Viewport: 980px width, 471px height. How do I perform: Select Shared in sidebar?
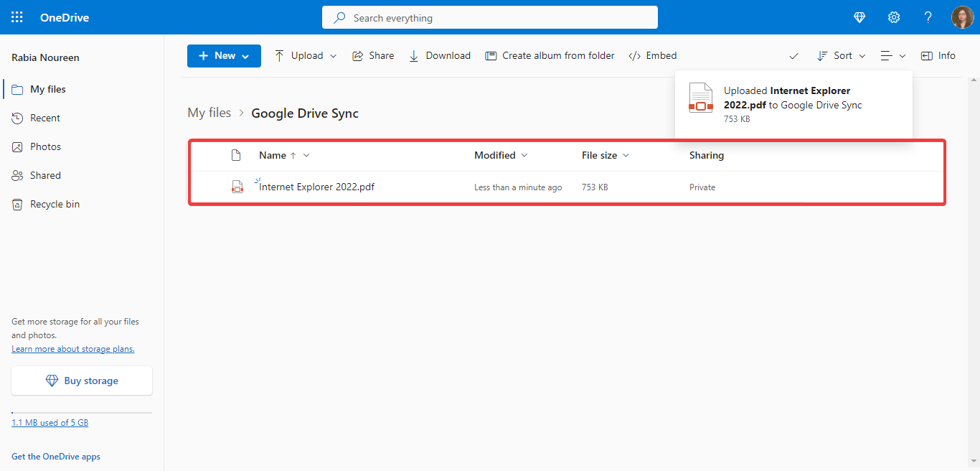point(82,175)
